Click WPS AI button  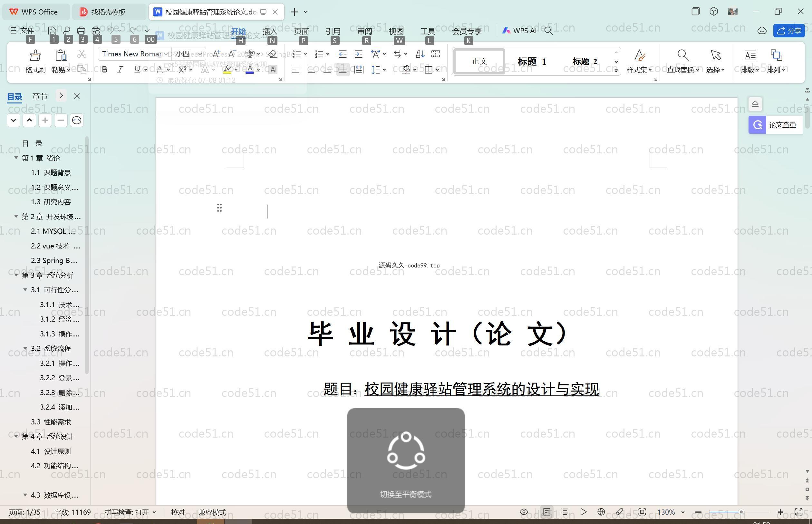[519, 31]
